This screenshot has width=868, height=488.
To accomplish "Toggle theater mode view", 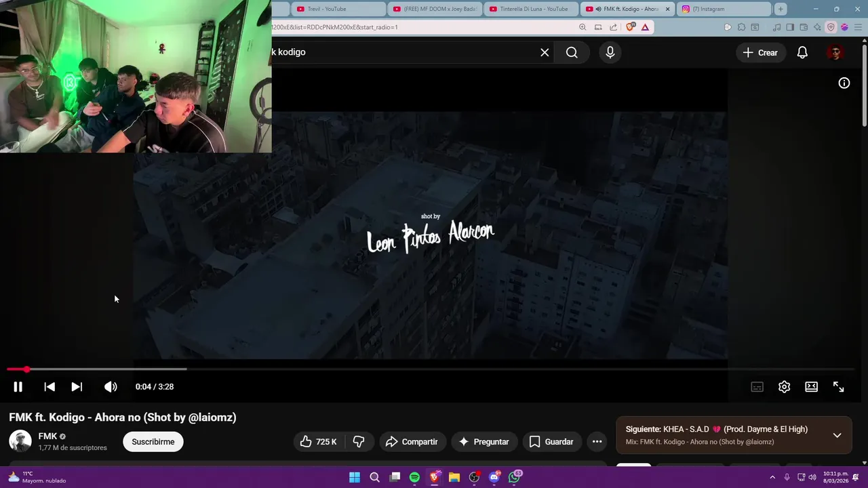I will 811,387.
